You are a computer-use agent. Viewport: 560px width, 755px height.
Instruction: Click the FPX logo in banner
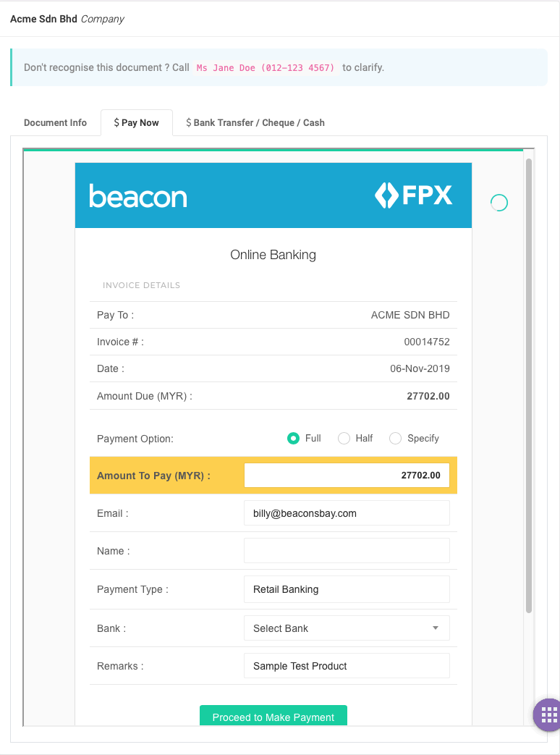(413, 195)
